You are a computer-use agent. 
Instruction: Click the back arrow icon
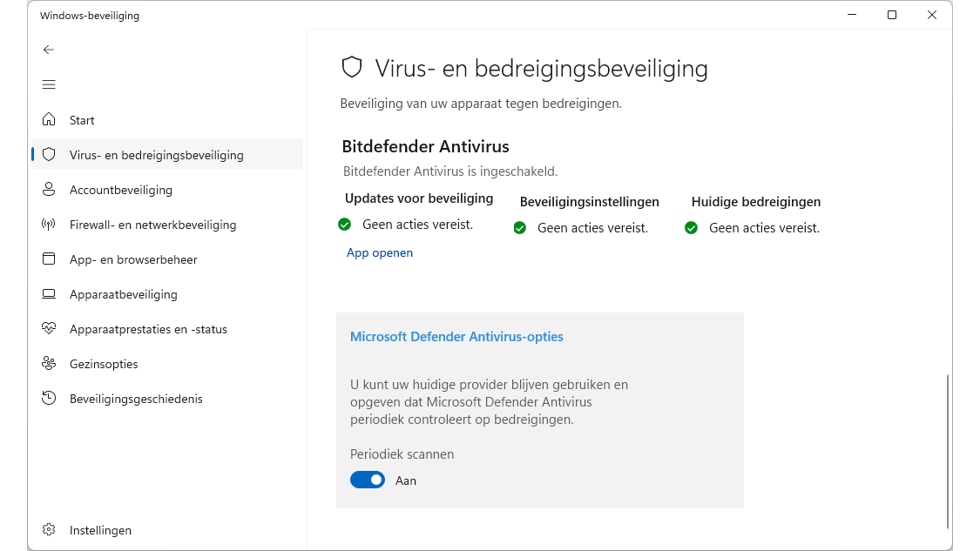pyautogui.click(x=49, y=50)
